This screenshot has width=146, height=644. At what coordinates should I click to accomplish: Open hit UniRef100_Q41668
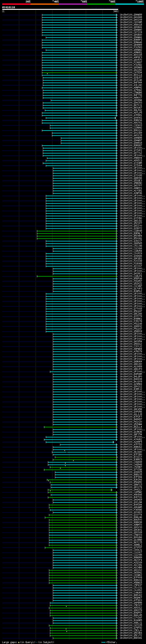click(131, 17)
